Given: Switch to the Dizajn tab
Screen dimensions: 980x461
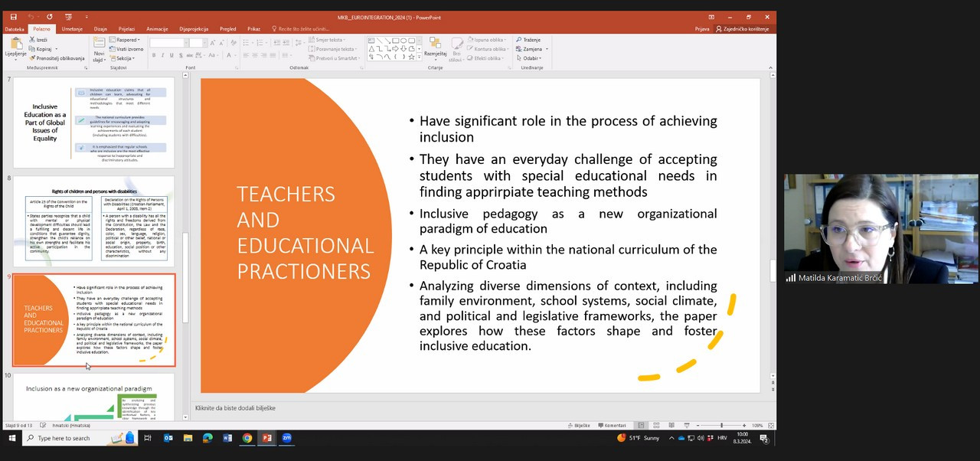Looking at the screenshot, I should point(100,29).
